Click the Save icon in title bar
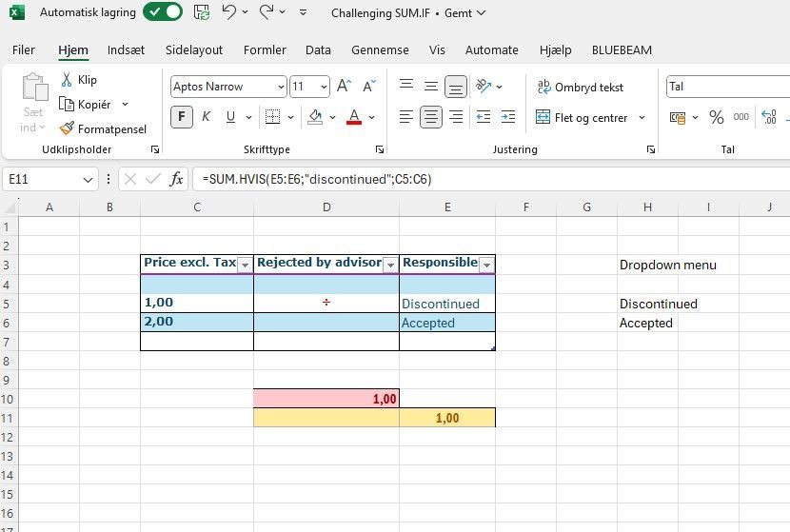This screenshot has height=532, width=790. tap(202, 12)
